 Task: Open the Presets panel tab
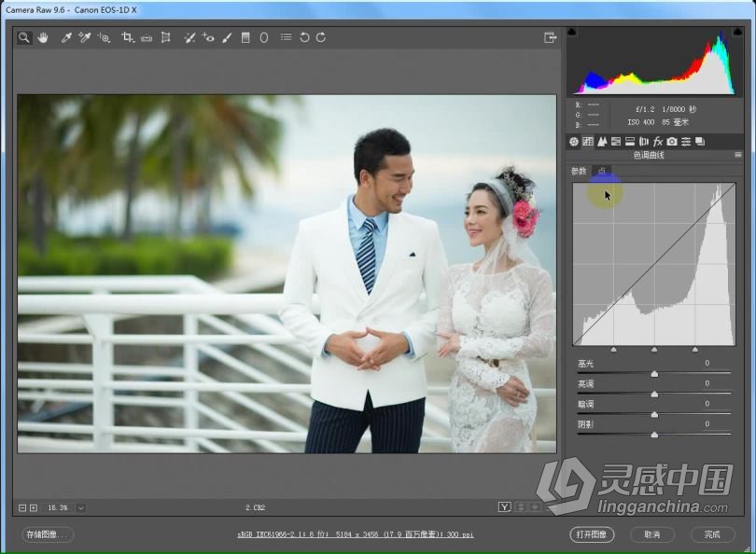[x=686, y=142]
